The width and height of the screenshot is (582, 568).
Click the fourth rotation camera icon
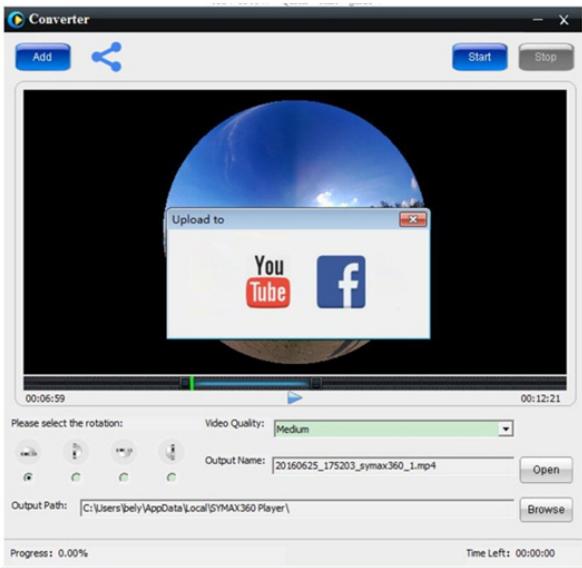171,451
